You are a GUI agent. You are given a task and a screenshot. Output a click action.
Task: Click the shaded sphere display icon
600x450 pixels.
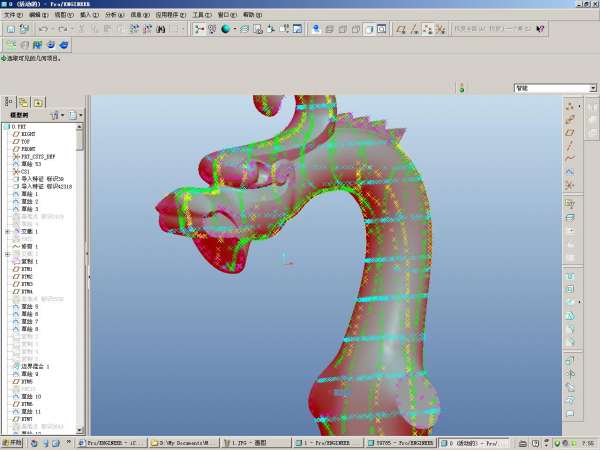(x=225, y=29)
